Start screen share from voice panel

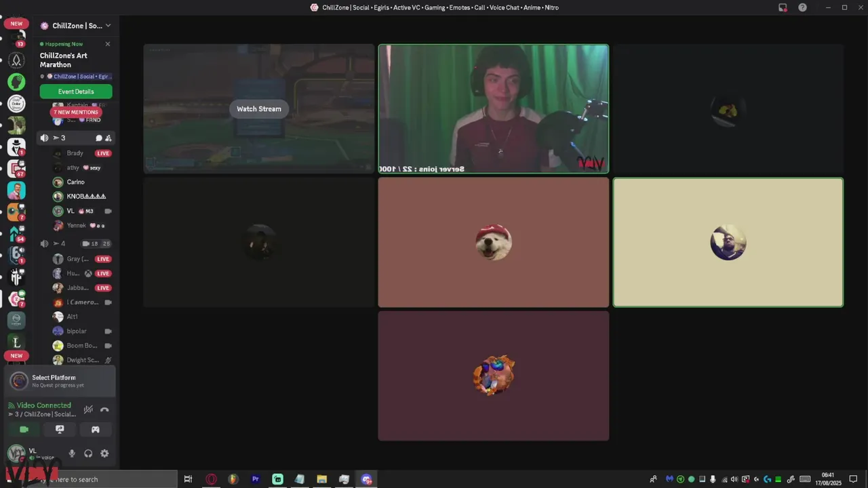(60, 429)
